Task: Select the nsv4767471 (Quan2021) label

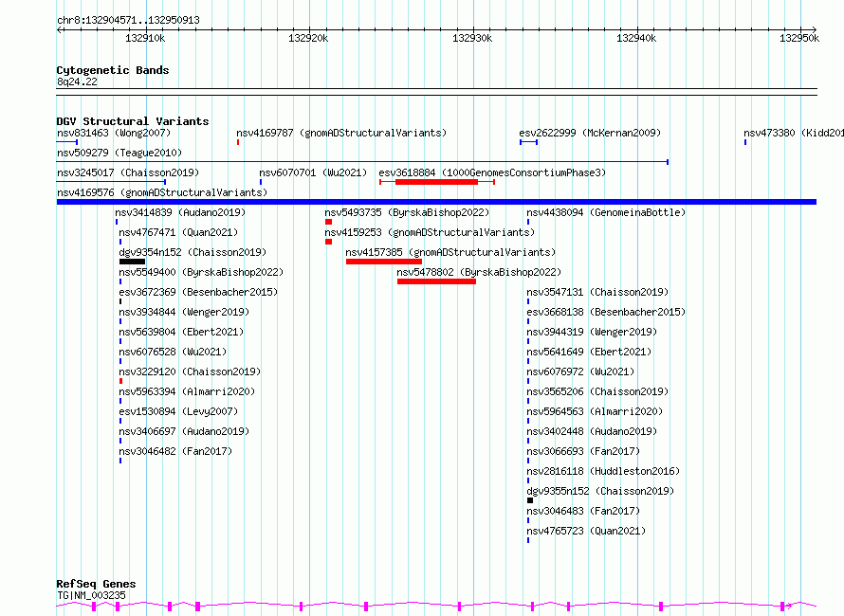Action: (178, 232)
